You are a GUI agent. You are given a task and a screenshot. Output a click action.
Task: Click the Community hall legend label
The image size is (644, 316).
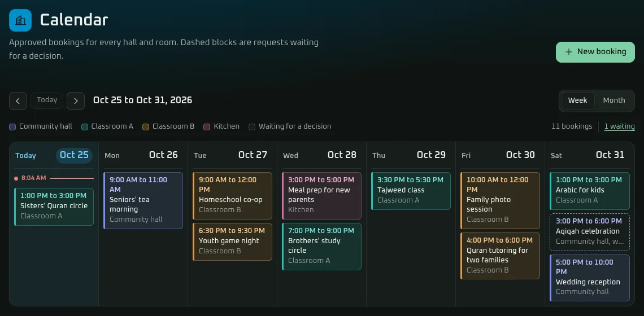click(x=46, y=126)
